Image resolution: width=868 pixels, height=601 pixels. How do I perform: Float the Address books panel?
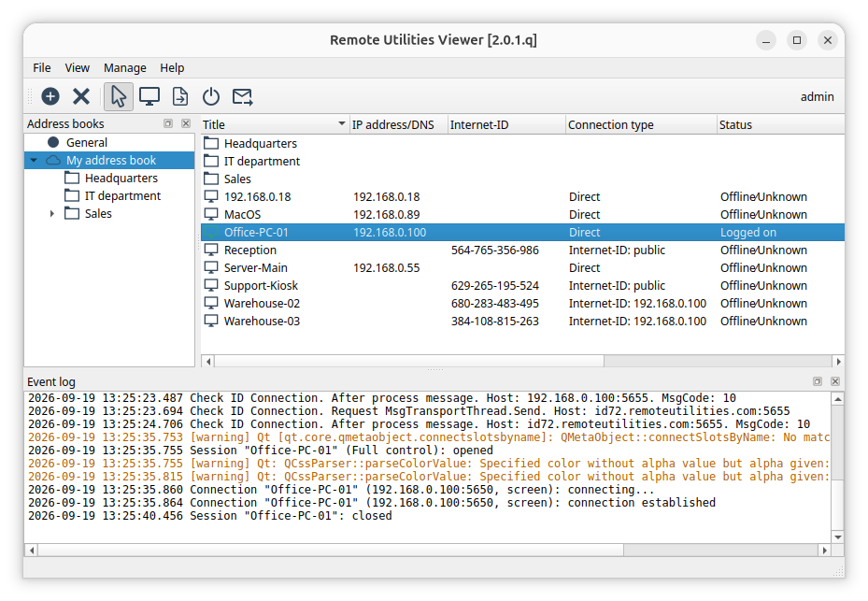[168, 123]
